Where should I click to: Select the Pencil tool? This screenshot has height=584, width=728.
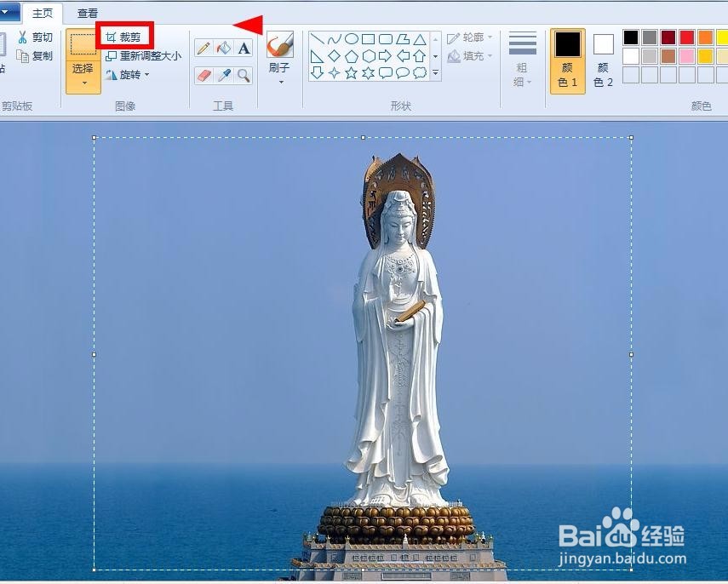click(x=203, y=48)
